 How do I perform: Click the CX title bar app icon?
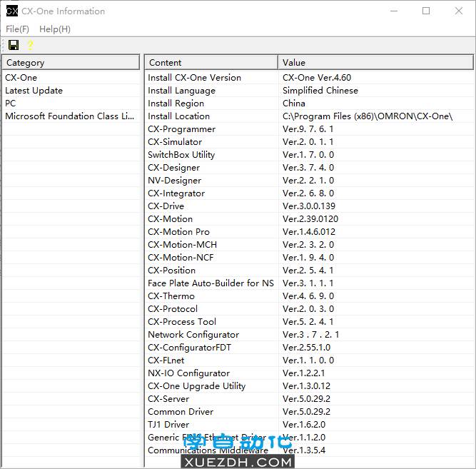click(12, 11)
